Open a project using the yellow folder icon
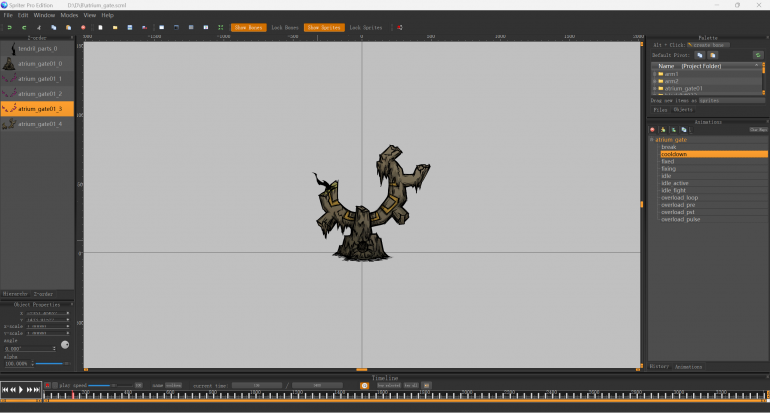This screenshot has width=770, height=413. (x=115, y=28)
